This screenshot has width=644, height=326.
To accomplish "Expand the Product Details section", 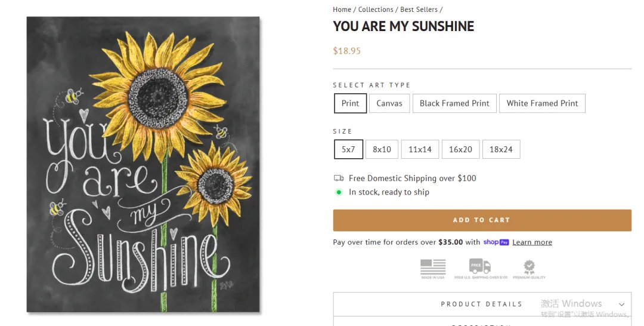I will pyautogui.click(x=482, y=304).
